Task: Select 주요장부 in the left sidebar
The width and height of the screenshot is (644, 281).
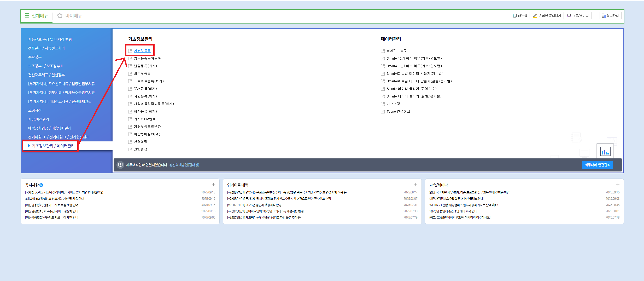Action: (x=35, y=57)
